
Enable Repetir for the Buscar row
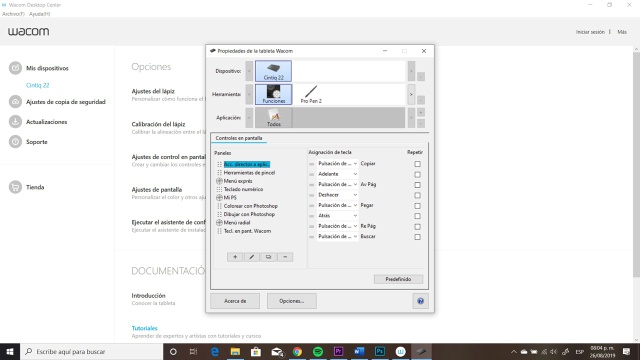[x=417, y=237]
